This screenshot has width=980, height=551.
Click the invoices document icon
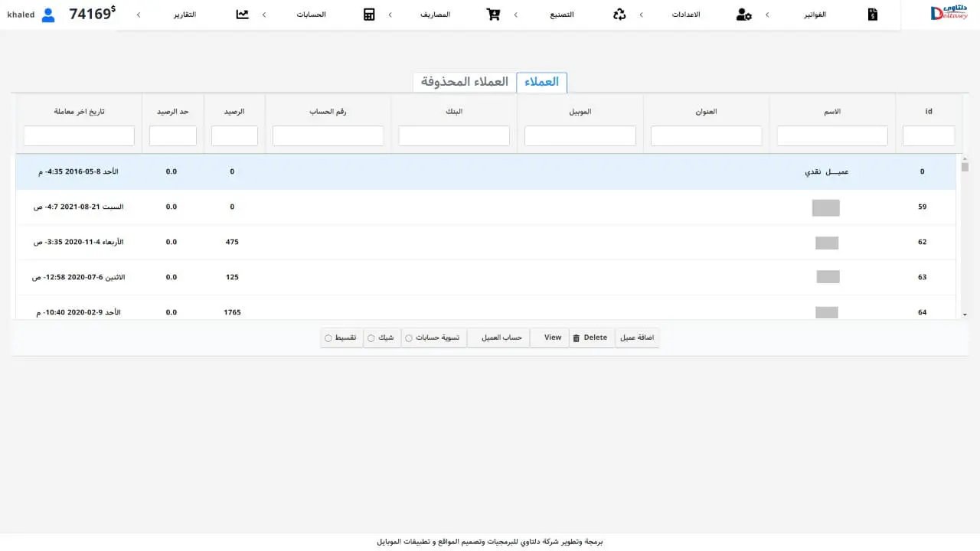[872, 15]
